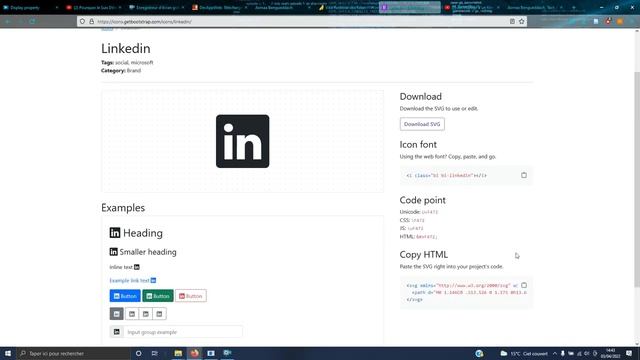Click the Download SVG button

422,124
